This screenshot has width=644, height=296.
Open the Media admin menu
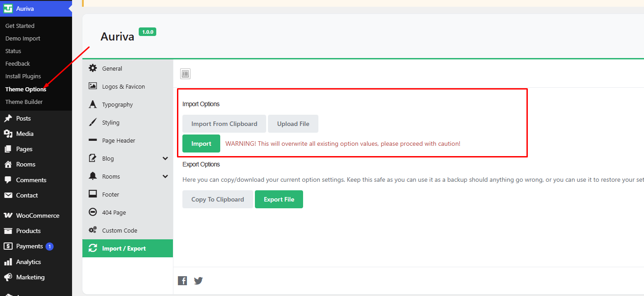click(x=36, y=134)
